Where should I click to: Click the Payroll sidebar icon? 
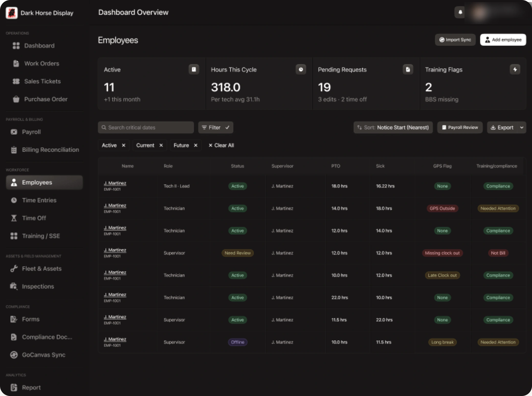point(14,132)
